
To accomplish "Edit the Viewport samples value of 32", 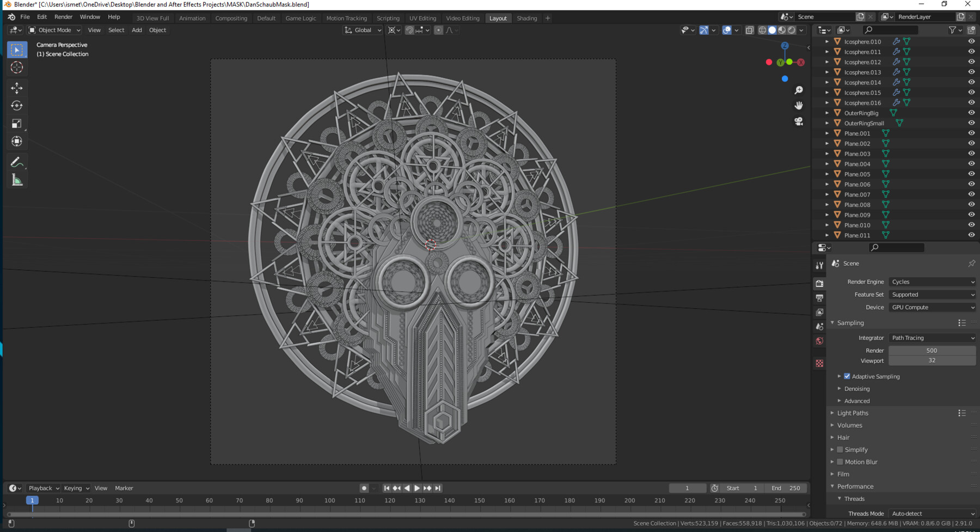I will (x=932, y=360).
